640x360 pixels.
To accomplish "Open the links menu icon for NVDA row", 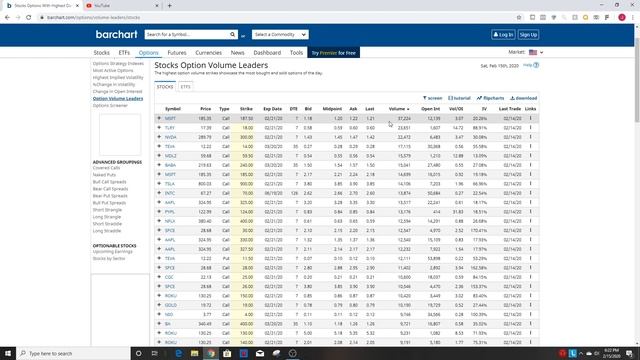I will [x=530, y=137].
